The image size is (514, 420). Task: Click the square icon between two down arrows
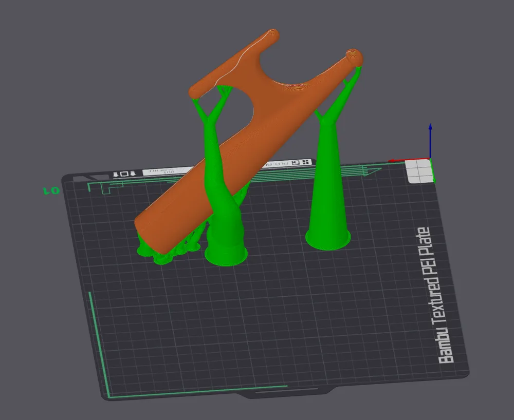(x=124, y=174)
